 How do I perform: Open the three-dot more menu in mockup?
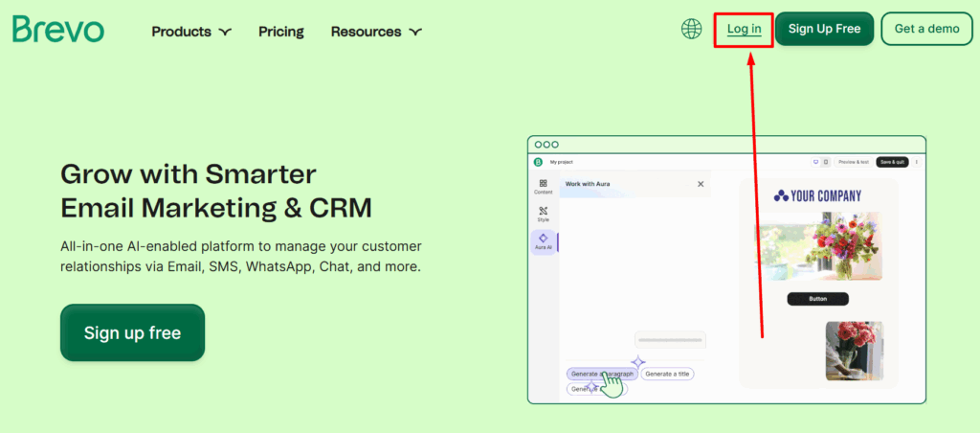(917, 162)
